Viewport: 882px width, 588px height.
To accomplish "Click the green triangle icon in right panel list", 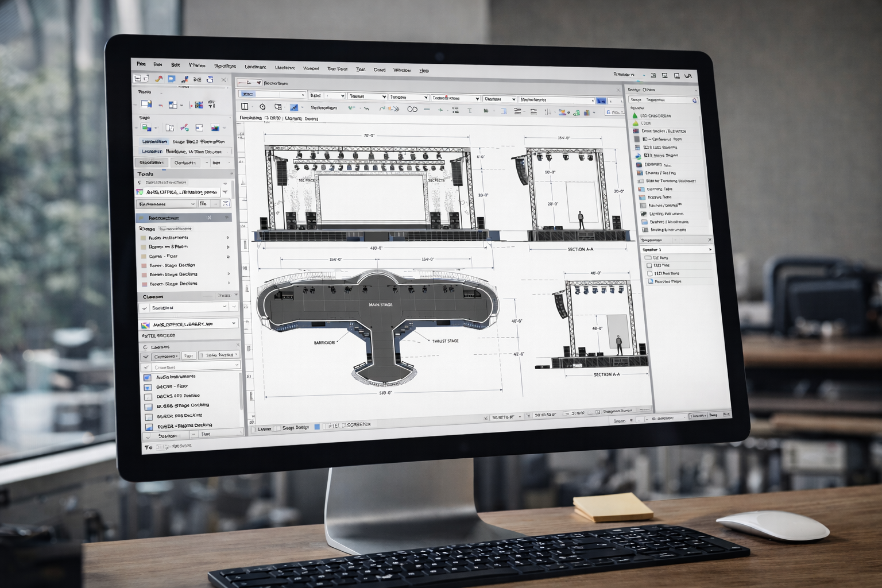I will [635, 116].
